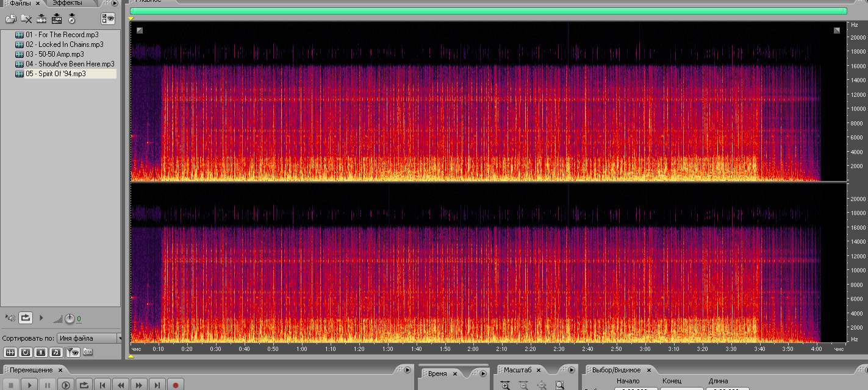Click the top-right fade handle on the spectrogram
The height and width of the screenshot is (390, 868).
pyautogui.click(x=838, y=30)
